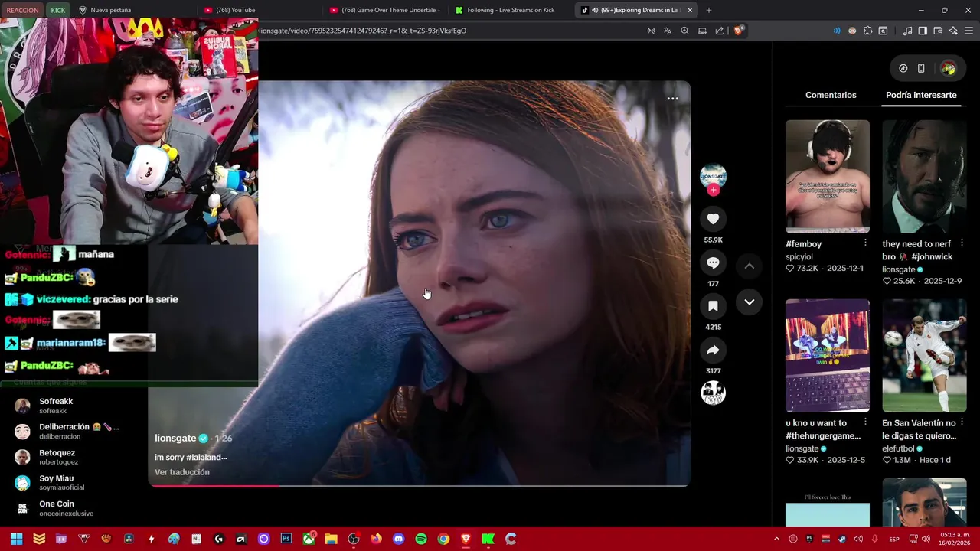Click the share page icon in address bar
The height and width of the screenshot is (551, 980).
(720, 31)
